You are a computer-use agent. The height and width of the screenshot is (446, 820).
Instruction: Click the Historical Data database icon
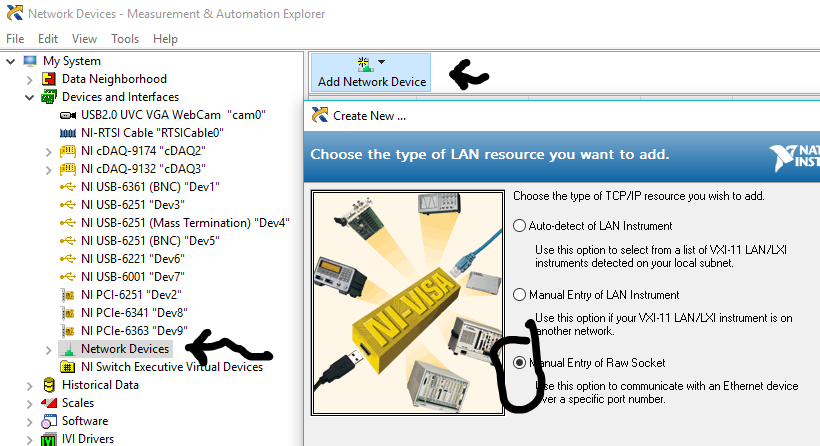[49, 385]
